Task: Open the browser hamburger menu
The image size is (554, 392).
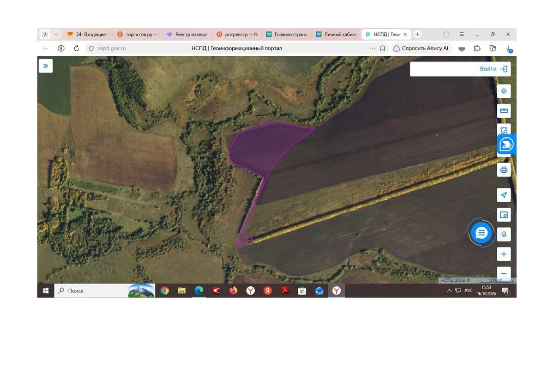Action: pos(462,34)
